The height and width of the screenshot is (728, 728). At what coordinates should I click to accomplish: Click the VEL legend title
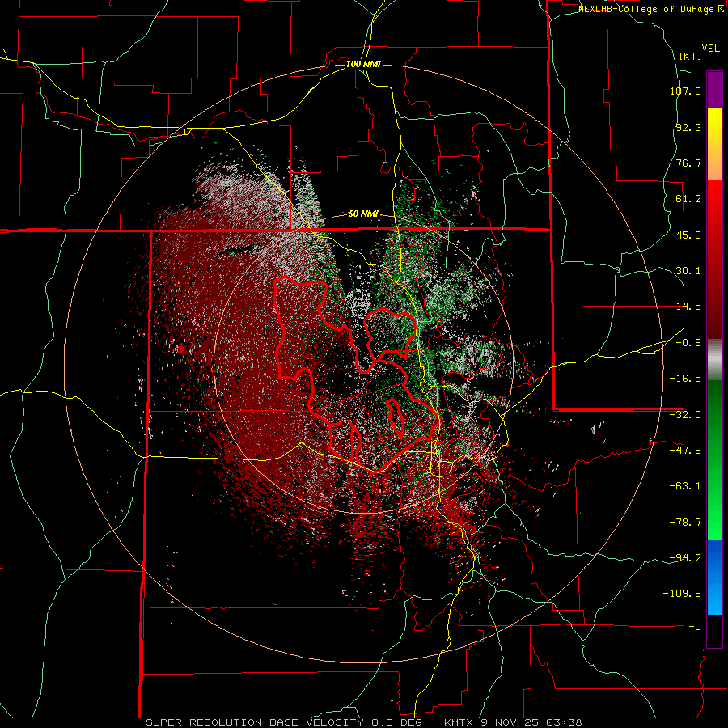click(710, 49)
